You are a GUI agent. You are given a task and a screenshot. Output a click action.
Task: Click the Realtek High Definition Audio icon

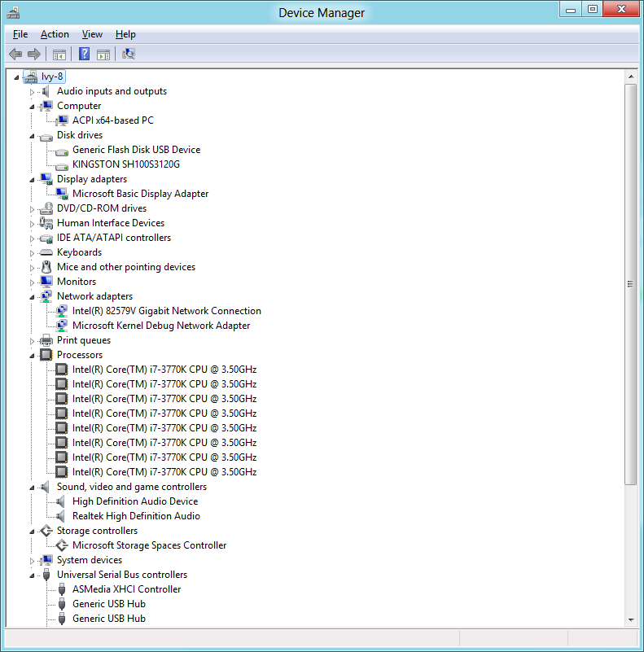(60, 516)
